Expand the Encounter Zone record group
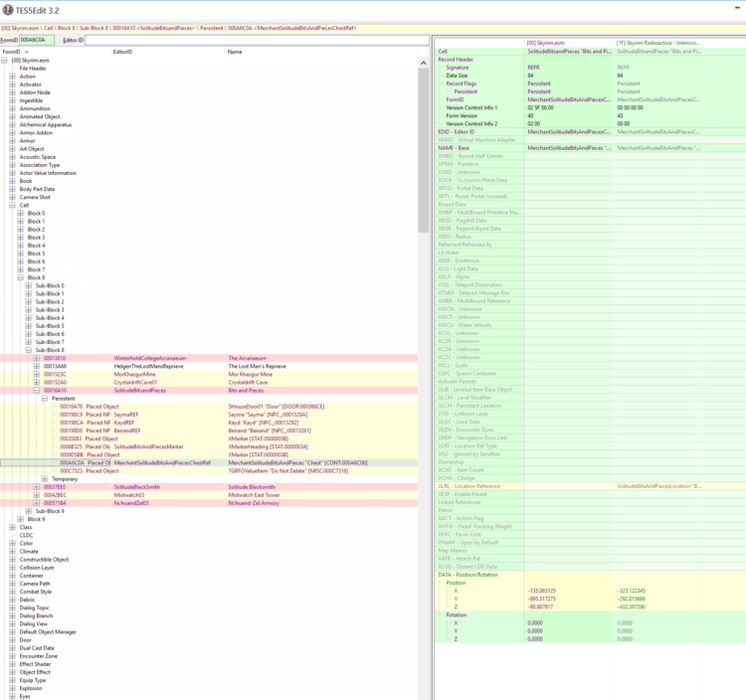This screenshot has height=700, width=746. (12, 656)
